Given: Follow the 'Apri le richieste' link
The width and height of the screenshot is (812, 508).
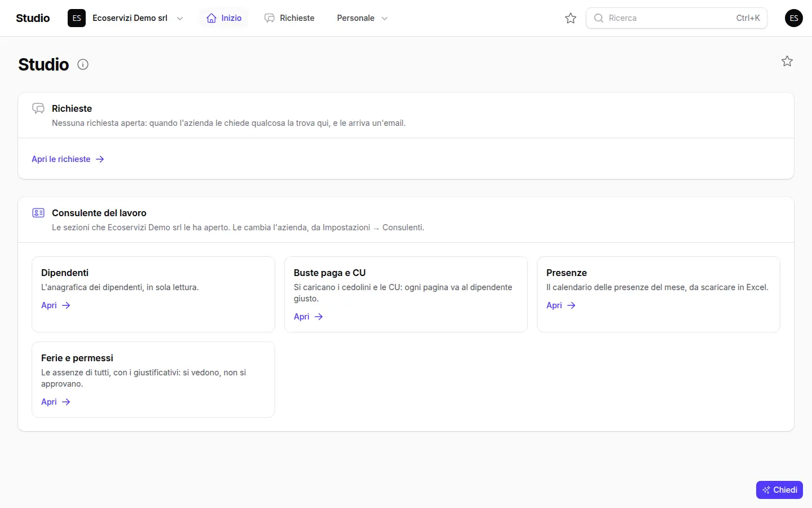Looking at the screenshot, I should [x=68, y=159].
